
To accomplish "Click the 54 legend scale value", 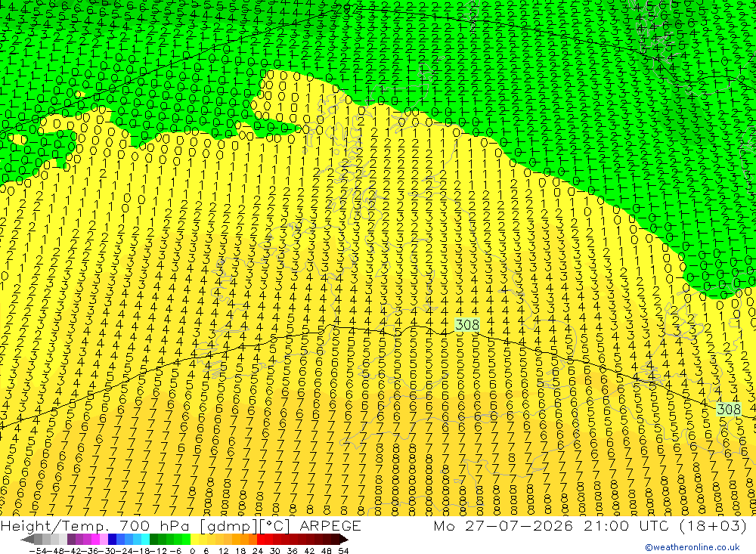I will [343, 551].
